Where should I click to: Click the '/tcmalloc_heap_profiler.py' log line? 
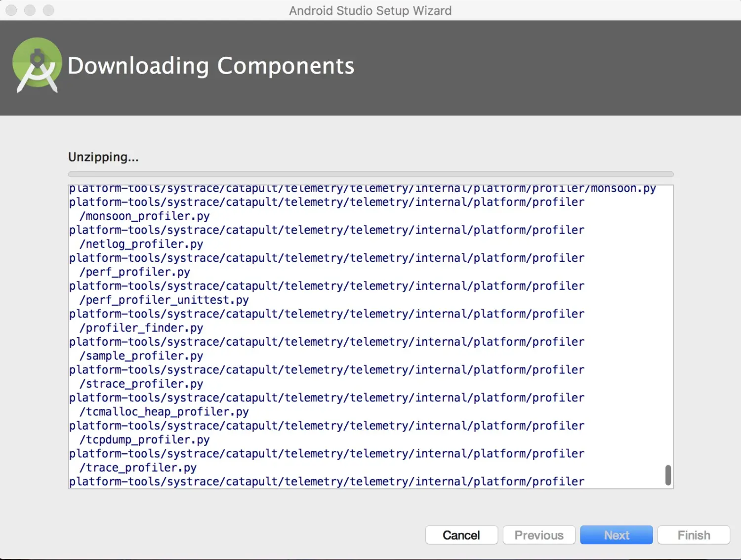pos(164,412)
